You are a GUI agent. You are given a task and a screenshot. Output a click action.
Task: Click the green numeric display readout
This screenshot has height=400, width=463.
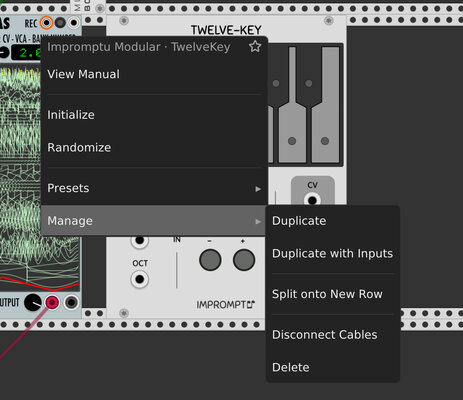[x=26, y=53]
